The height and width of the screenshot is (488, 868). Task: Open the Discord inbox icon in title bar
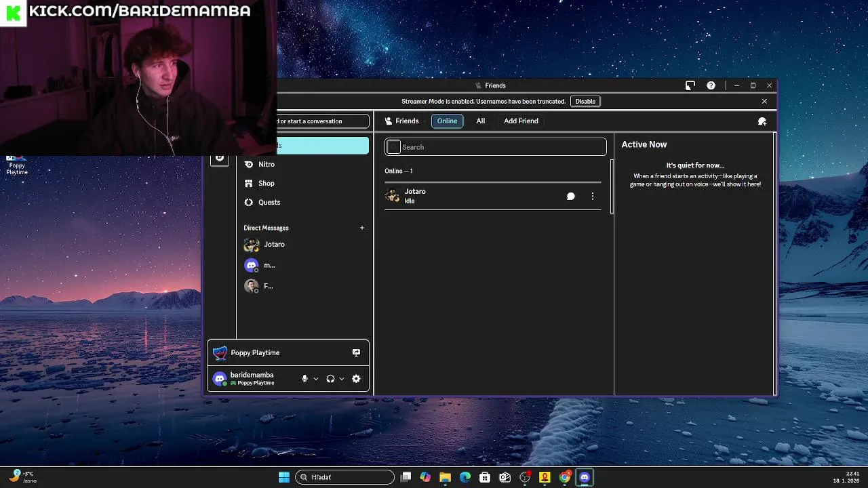[x=690, y=85]
